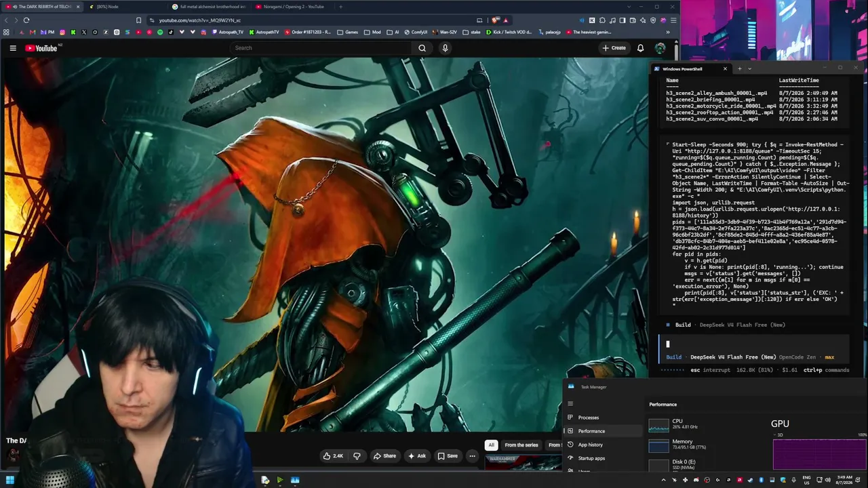Open YouTube notifications bell
This screenshot has height=488, width=868.
point(640,48)
